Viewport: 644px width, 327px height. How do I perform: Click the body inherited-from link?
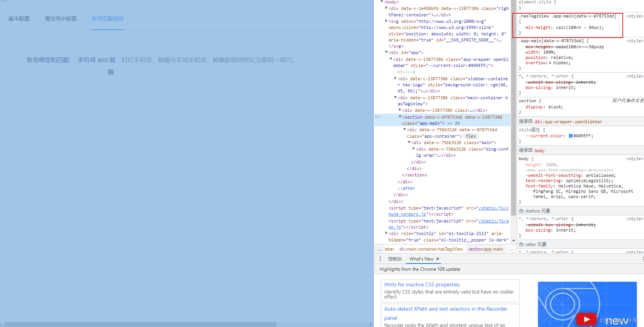[x=540, y=151]
